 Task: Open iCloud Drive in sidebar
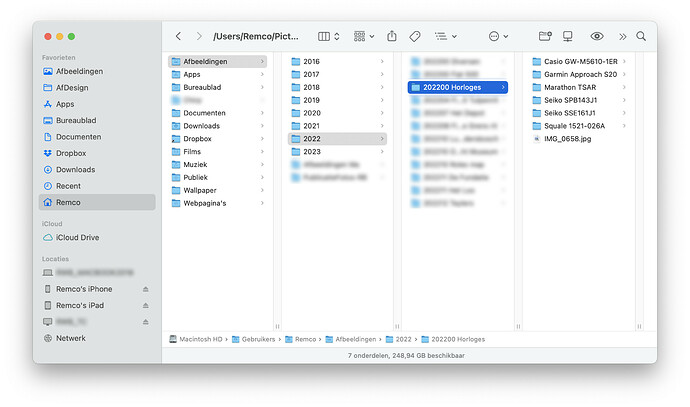(x=97, y=237)
